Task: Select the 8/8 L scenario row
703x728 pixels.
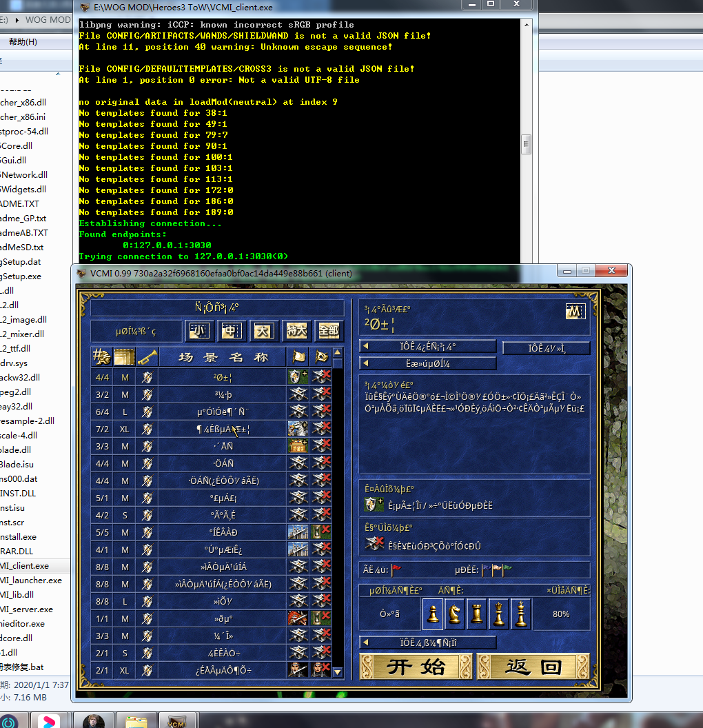Action: [x=211, y=601]
